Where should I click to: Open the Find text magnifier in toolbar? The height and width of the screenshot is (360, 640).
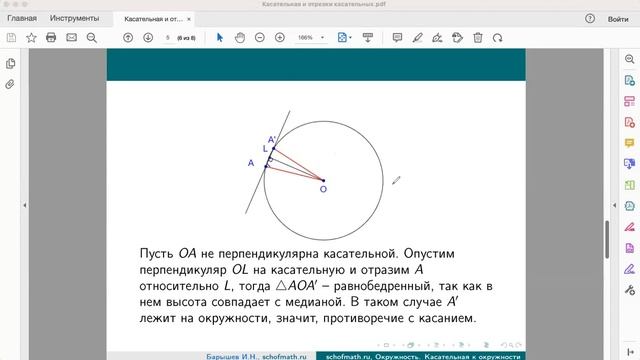(x=92, y=38)
